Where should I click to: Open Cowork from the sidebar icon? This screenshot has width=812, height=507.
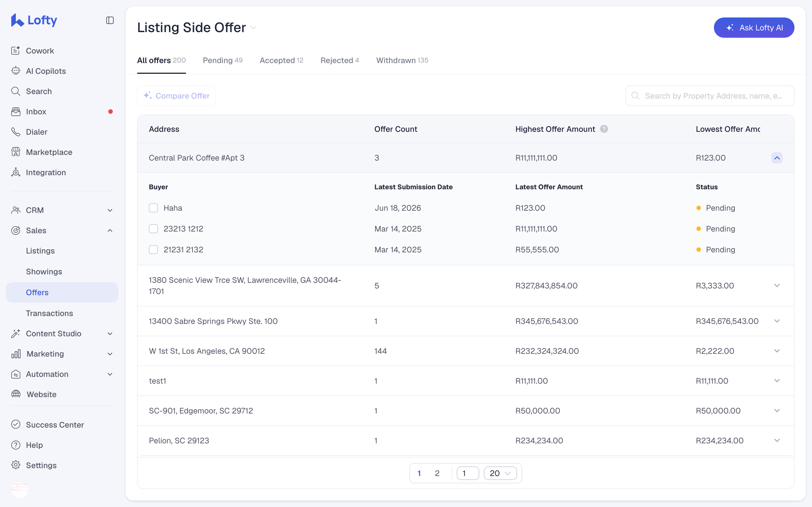click(x=16, y=51)
